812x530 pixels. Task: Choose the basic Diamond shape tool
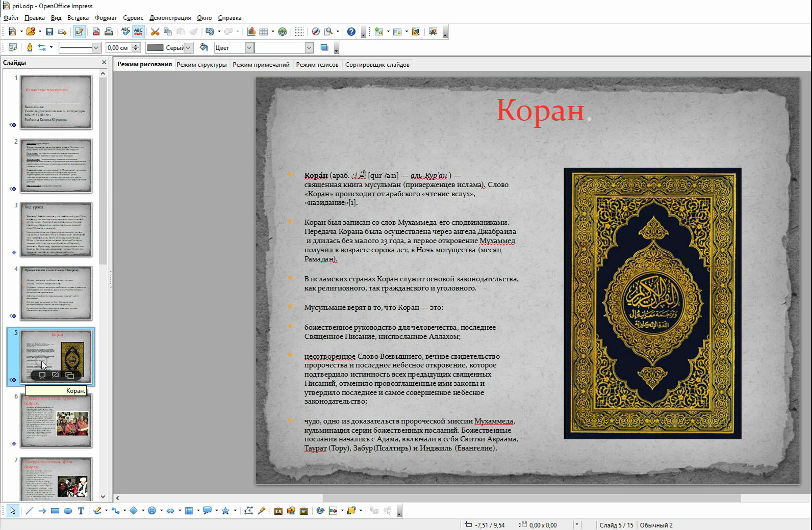click(x=134, y=511)
